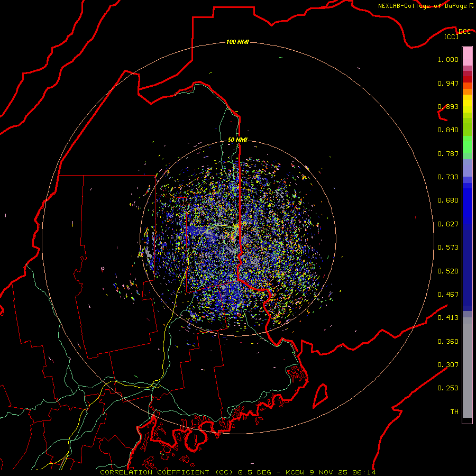Click the 100 NMI range ring label
This screenshot has height=476, width=476.
[237, 42]
